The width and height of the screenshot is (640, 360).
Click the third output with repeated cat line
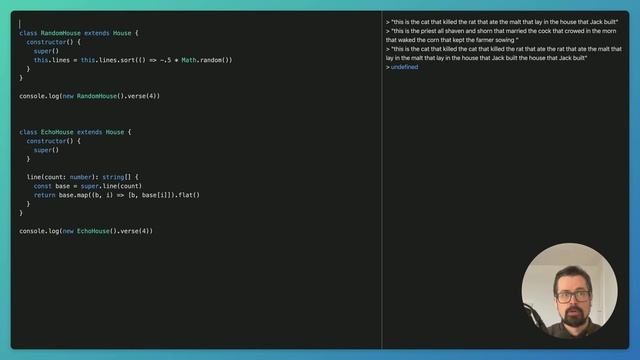504,53
